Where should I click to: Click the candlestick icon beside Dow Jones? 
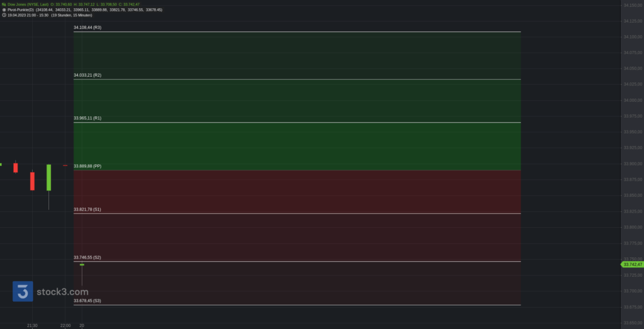4,4
